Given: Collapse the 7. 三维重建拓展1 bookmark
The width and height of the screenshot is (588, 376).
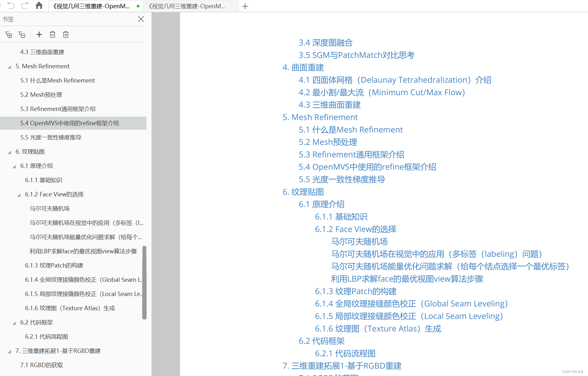Looking at the screenshot, I should point(9,351).
